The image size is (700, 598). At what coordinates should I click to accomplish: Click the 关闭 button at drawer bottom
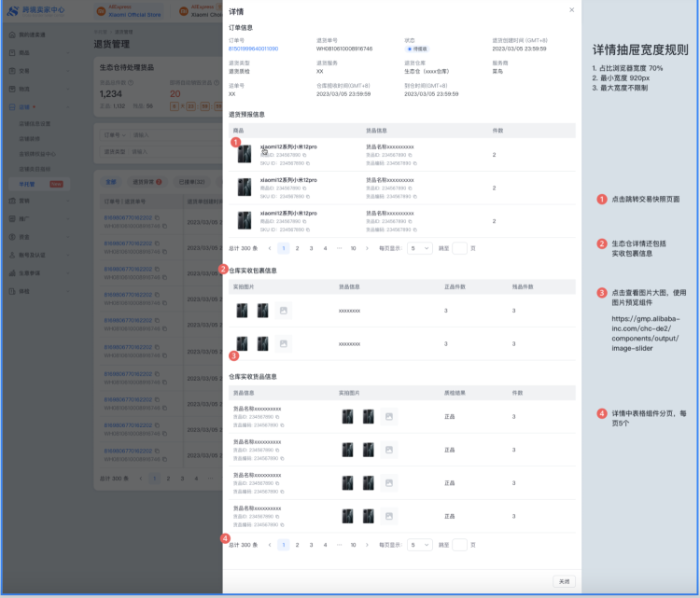pos(563,581)
